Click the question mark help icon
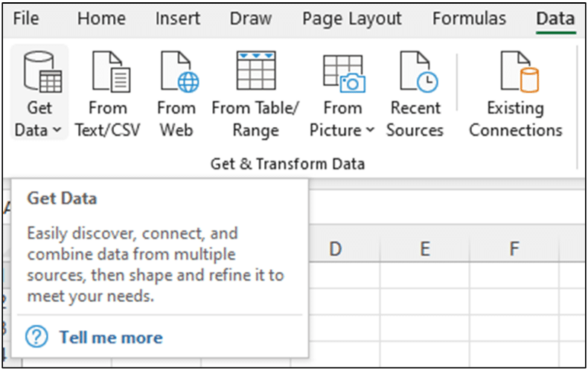The image size is (588, 371). tap(36, 337)
